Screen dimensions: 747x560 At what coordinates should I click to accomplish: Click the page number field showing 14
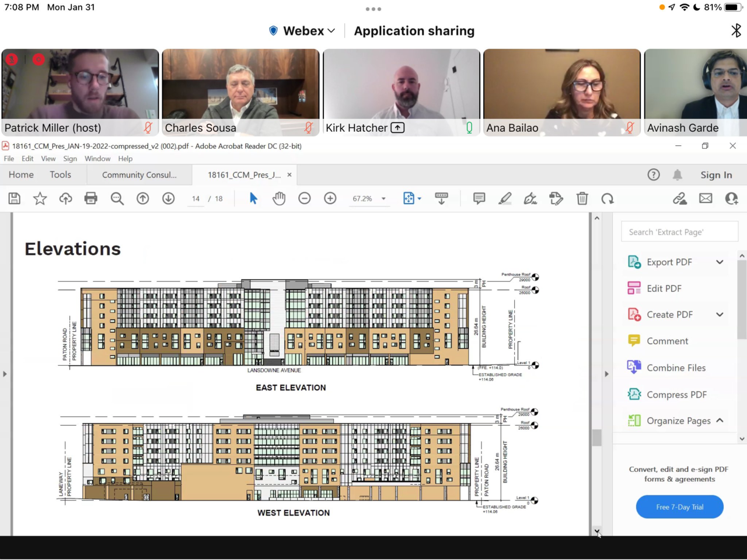point(196,199)
